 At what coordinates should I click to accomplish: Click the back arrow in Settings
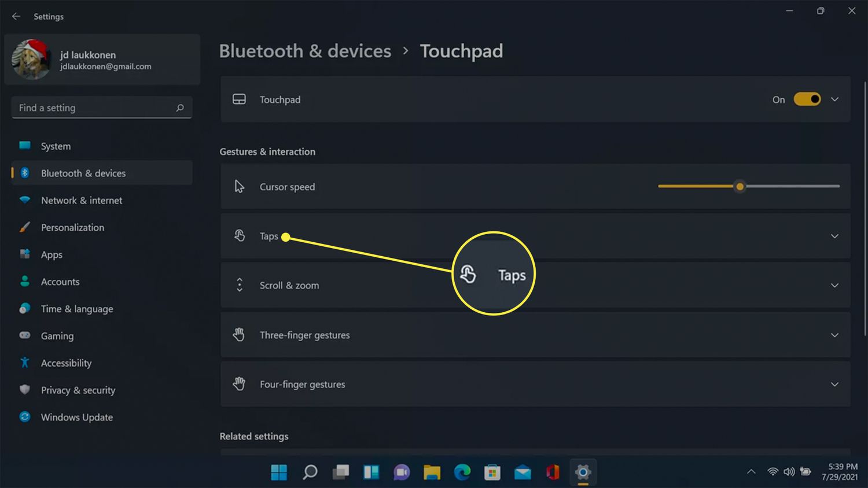click(16, 16)
